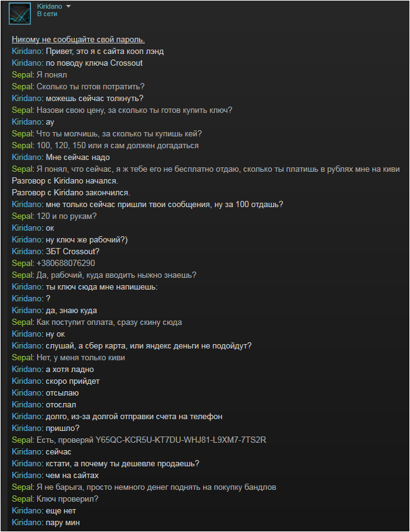The width and height of the screenshot is (410, 532).
Task: Click Kiridano's avatar picture
Action: (20, 14)
